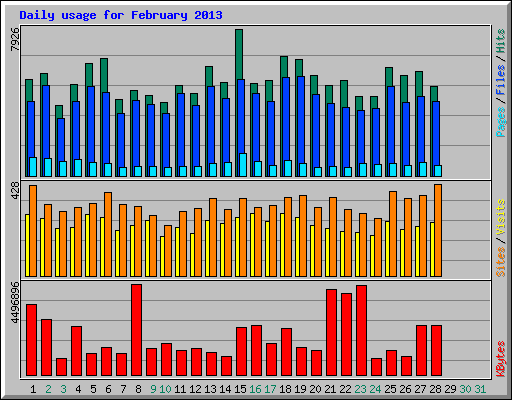Select day label "5" on the x-axis
Screen dimensions: 512x400
93,389
